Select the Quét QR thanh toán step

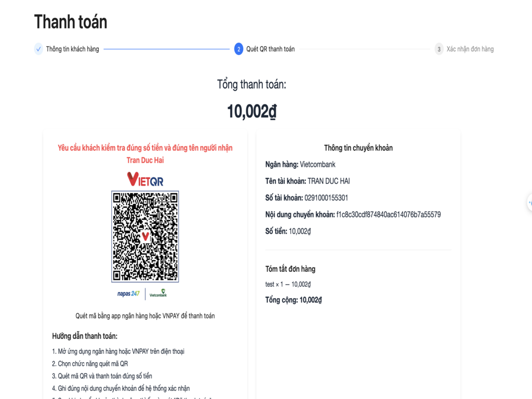270,49
